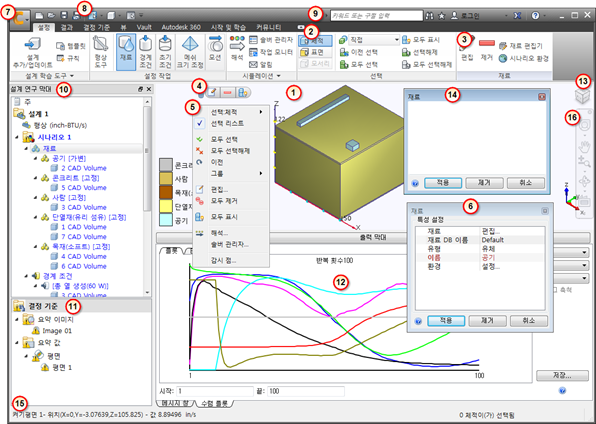Switch to the 결과 ribbon tab

67,27
